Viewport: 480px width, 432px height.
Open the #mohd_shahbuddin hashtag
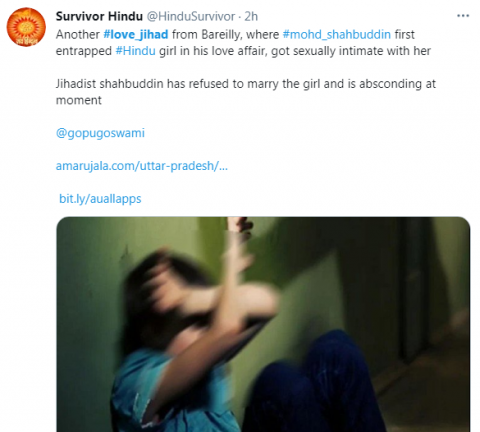pyautogui.click(x=337, y=35)
